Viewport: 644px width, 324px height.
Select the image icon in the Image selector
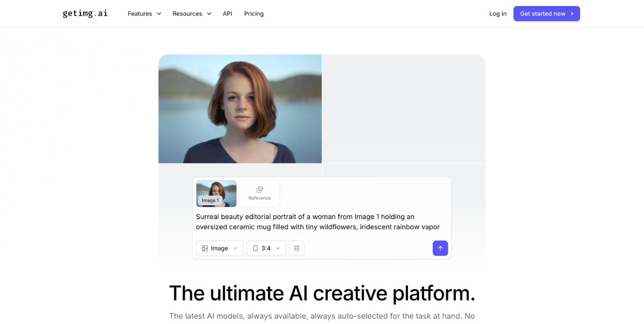click(x=204, y=248)
